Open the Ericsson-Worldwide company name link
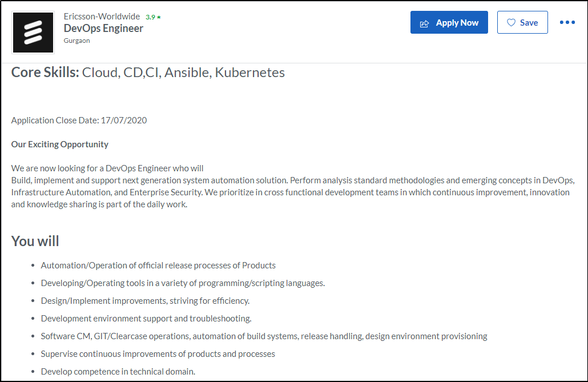 coord(102,17)
